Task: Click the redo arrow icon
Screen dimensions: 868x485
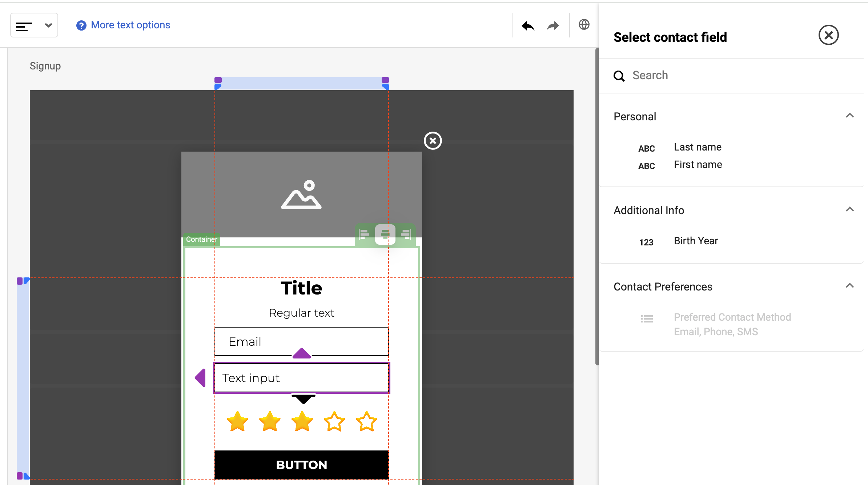Action: coord(553,26)
